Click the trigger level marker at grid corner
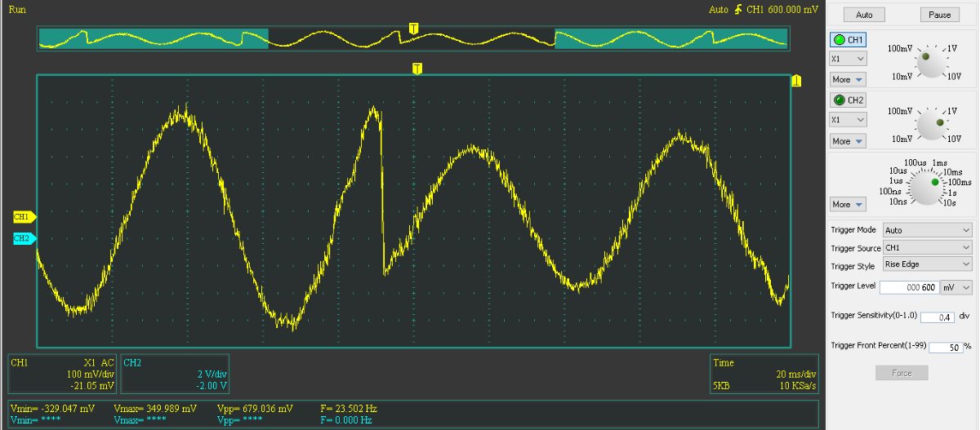This screenshot has height=430, width=980. 796,81
